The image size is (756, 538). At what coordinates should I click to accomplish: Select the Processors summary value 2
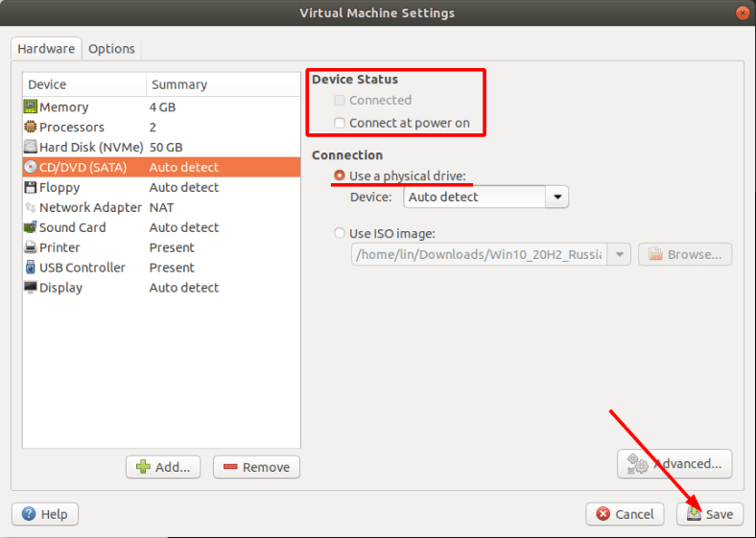tap(153, 127)
